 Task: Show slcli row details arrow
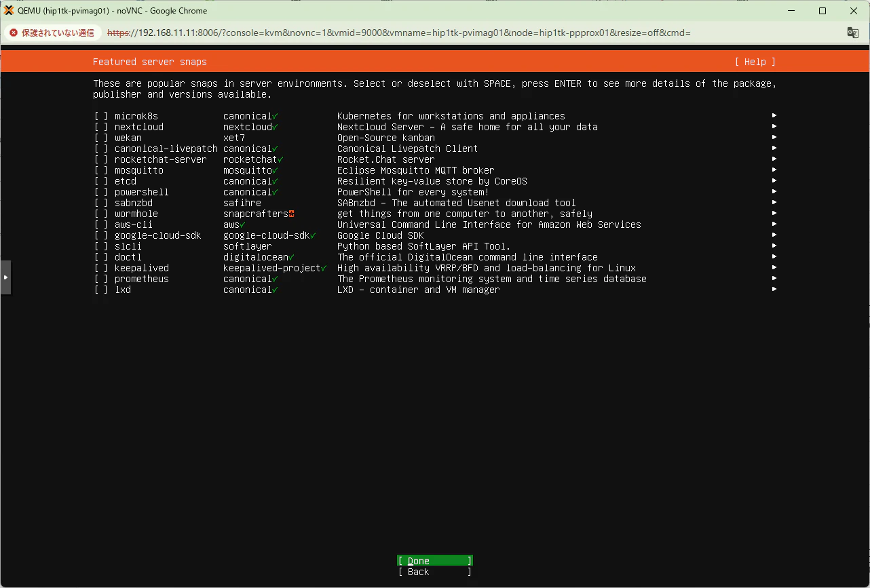coord(774,246)
